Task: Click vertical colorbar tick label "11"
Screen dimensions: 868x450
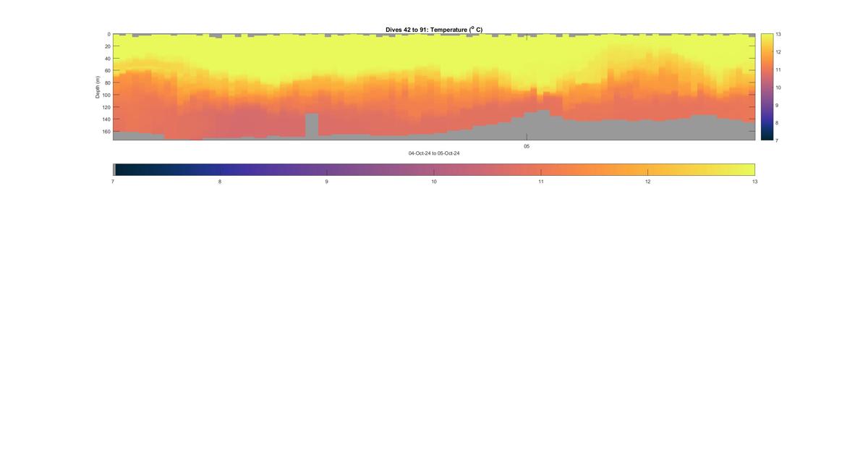Action: tap(779, 69)
